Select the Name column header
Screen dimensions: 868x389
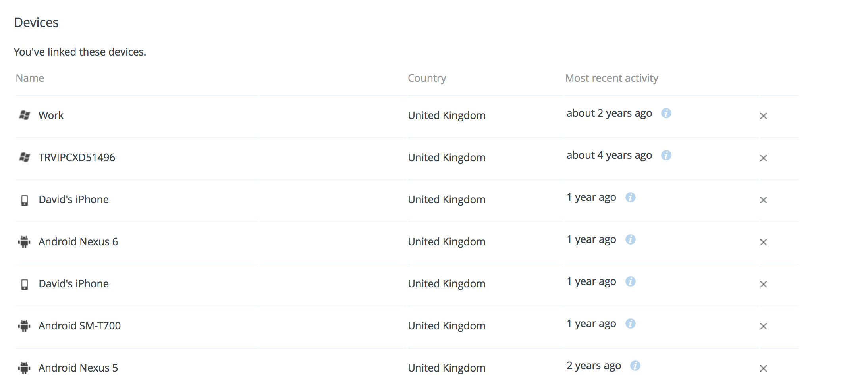coord(29,78)
